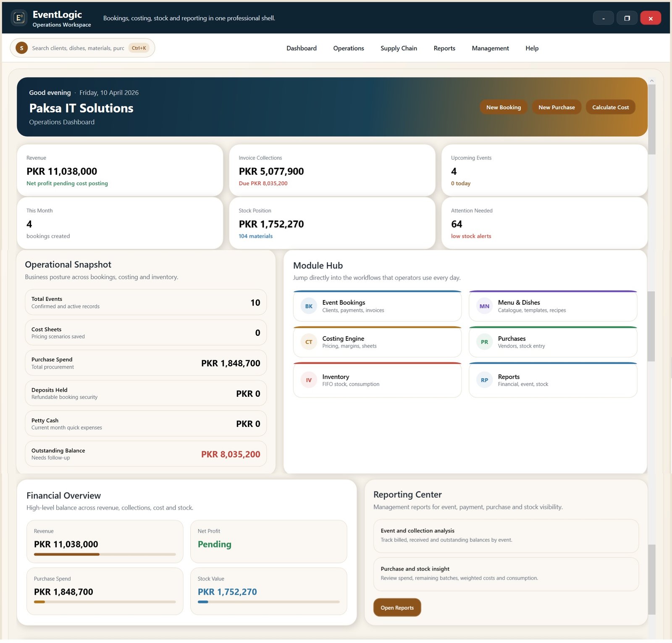Expand the Reports menu in navbar
This screenshot has width=672, height=643.
pyautogui.click(x=444, y=48)
